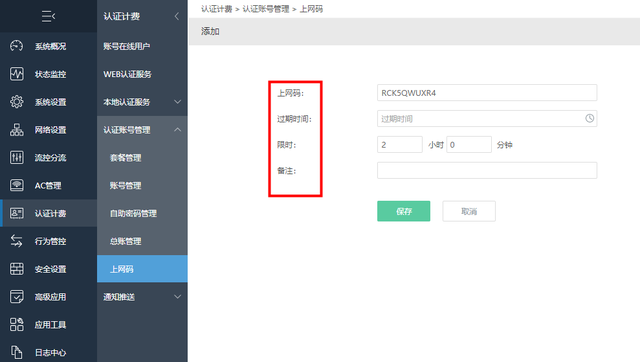Collapse 认证计费 panel with left chevron
640x362 pixels.
point(177,16)
